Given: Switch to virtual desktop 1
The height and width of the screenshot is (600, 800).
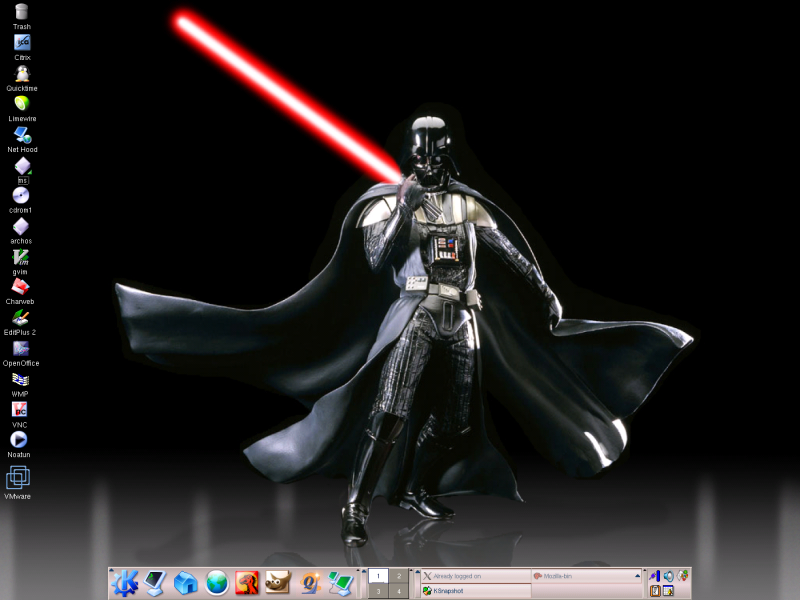Looking at the screenshot, I should [378, 576].
